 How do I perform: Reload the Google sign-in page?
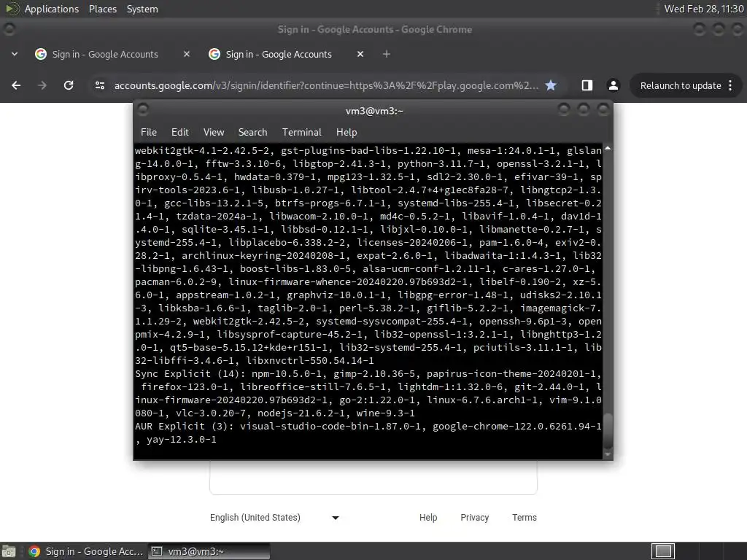69,85
